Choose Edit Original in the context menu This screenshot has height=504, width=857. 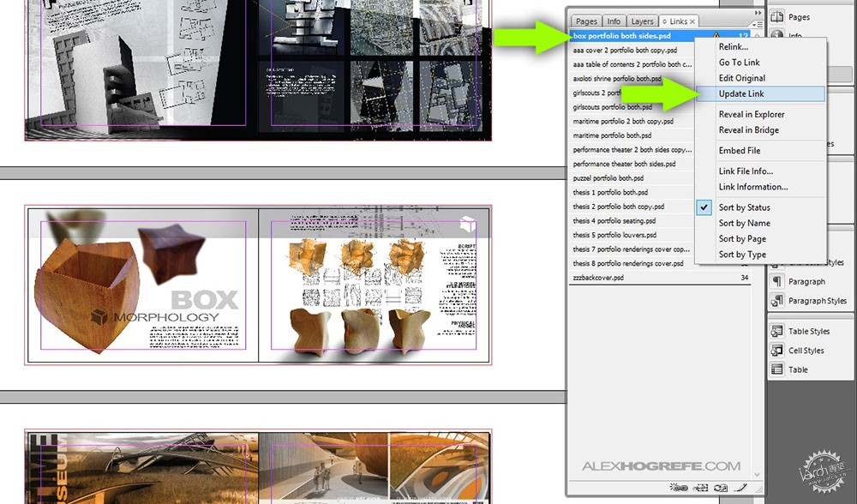click(741, 78)
